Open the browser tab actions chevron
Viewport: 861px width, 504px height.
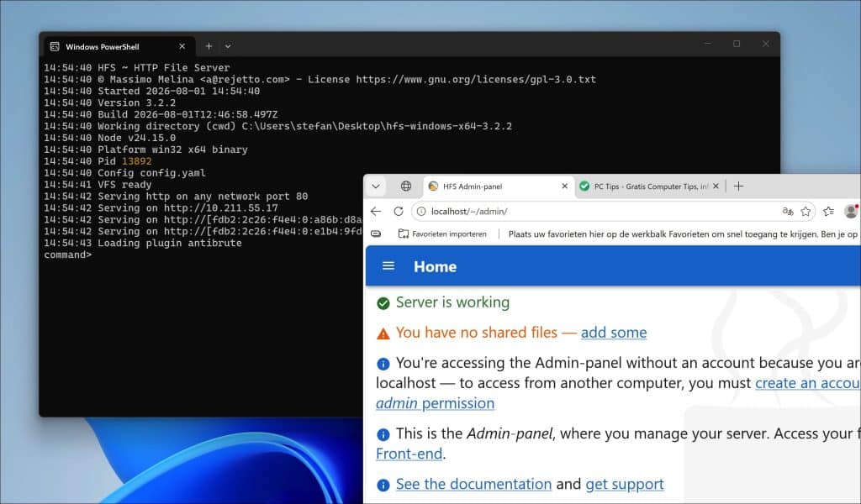tap(376, 186)
